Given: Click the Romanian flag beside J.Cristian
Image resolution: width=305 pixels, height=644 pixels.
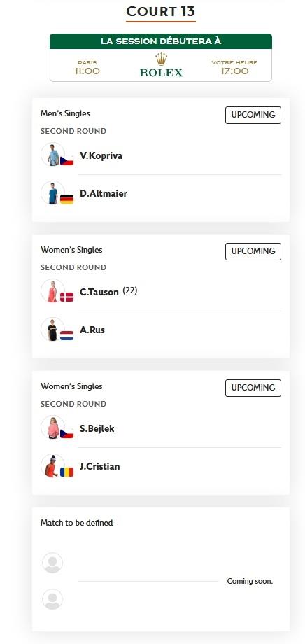Looking at the screenshot, I should click(x=67, y=472).
